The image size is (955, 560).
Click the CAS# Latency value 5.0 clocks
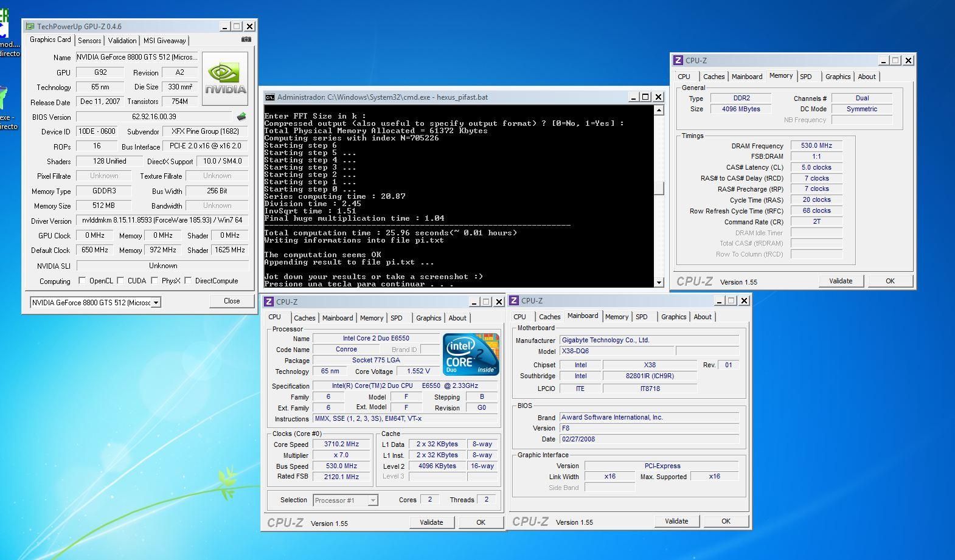(x=816, y=167)
